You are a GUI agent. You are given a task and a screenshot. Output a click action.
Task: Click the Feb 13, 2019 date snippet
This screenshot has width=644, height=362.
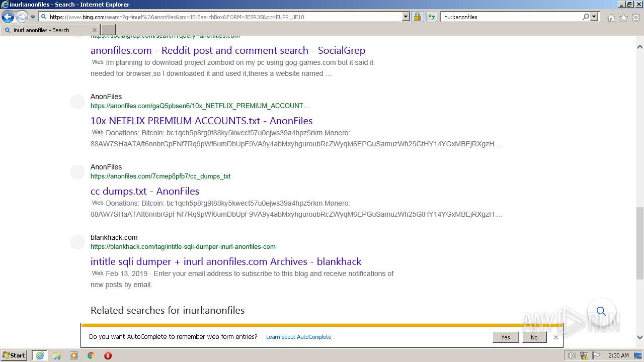(x=127, y=274)
